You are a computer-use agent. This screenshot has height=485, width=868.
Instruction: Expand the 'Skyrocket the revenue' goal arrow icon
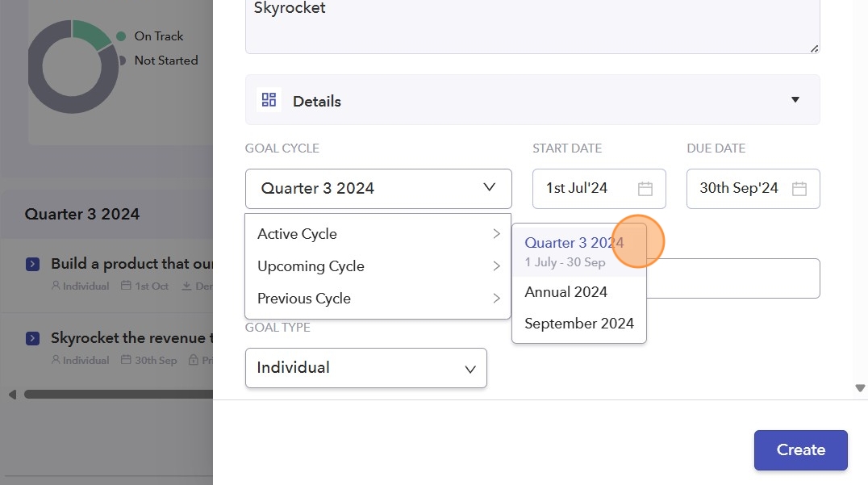point(33,338)
